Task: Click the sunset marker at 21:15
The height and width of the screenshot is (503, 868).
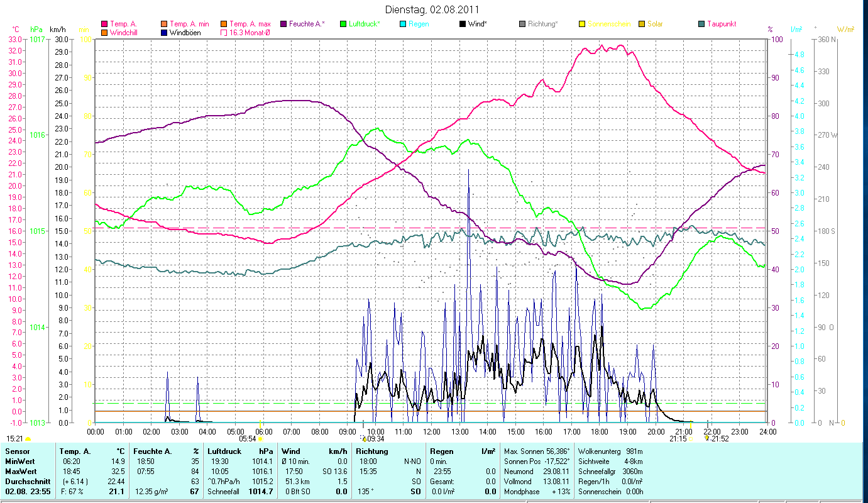Action: [x=690, y=438]
